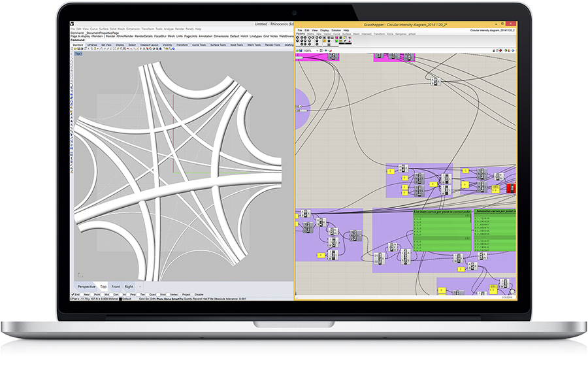
Task: Open the Top viewport title dropdown
Action: click(x=78, y=54)
